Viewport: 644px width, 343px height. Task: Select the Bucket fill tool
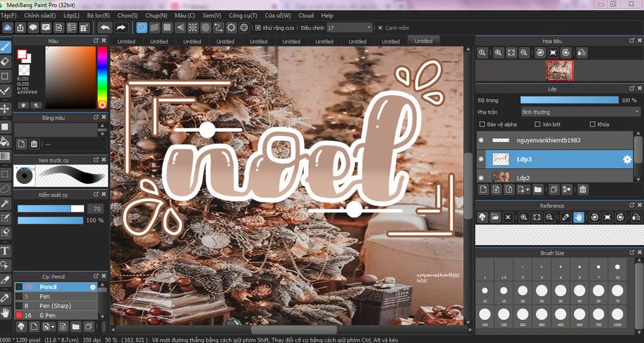coord(5,141)
